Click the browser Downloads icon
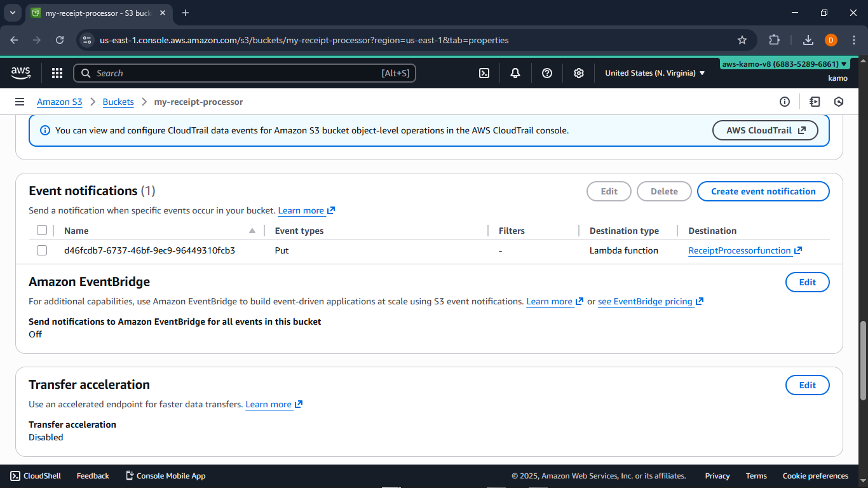This screenshot has width=868, height=488. click(808, 39)
